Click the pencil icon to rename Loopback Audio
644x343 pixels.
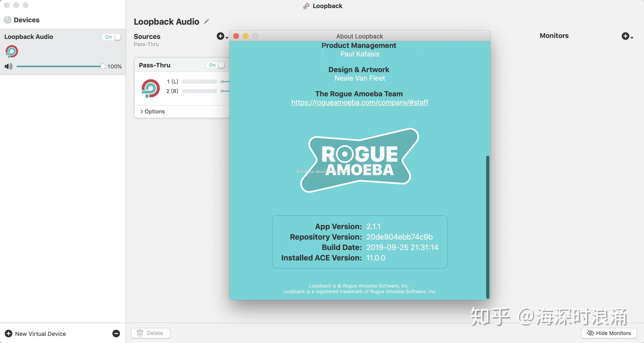206,22
